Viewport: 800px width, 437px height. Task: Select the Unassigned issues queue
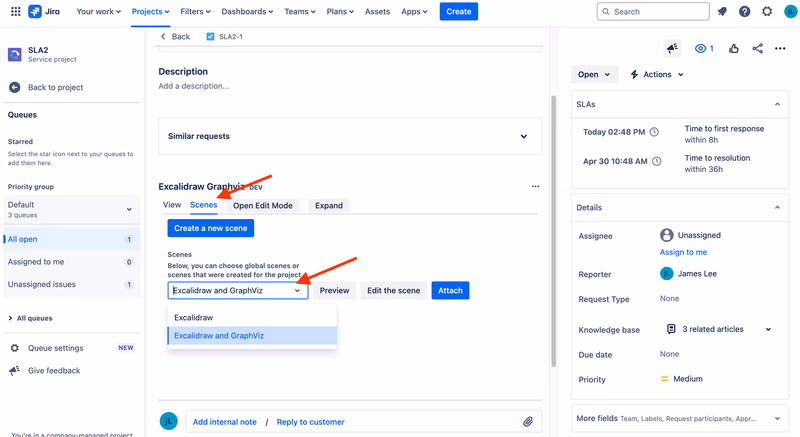(x=70, y=284)
